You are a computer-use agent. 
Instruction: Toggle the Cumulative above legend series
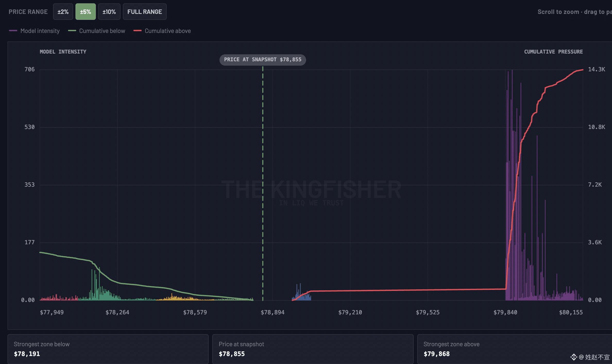[162, 31]
